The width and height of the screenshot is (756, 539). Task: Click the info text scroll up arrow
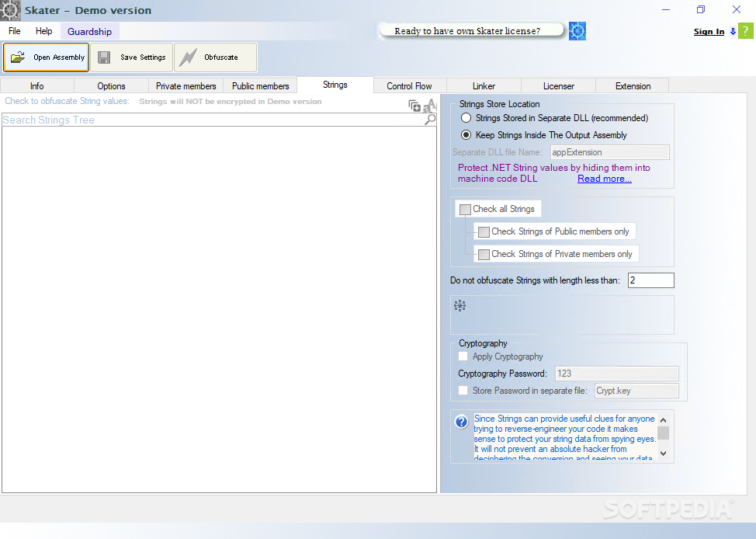[x=663, y=420]
